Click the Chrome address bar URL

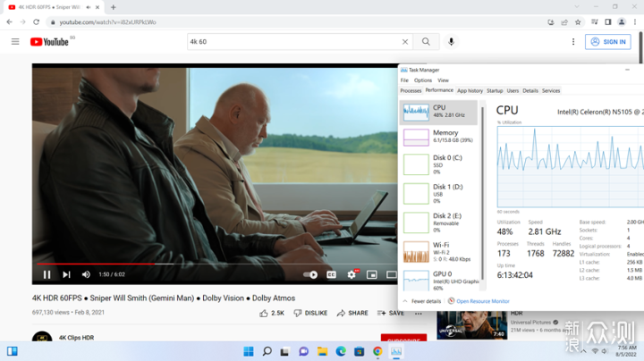click(x=107, y=22)
